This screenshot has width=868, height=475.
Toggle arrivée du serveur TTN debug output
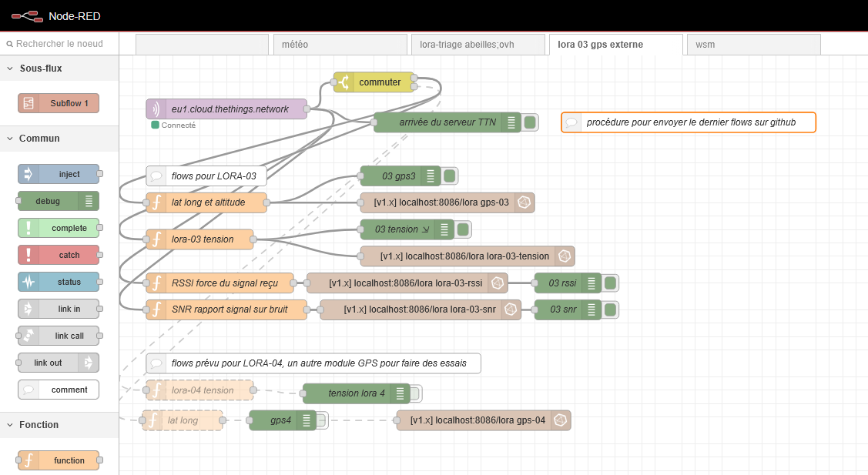[x=530, y=122]
